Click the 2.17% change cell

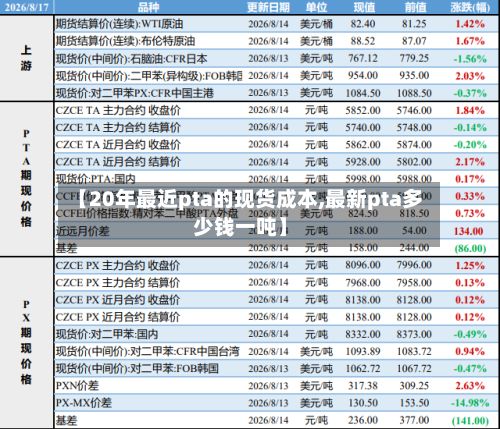tap(470, 162)
